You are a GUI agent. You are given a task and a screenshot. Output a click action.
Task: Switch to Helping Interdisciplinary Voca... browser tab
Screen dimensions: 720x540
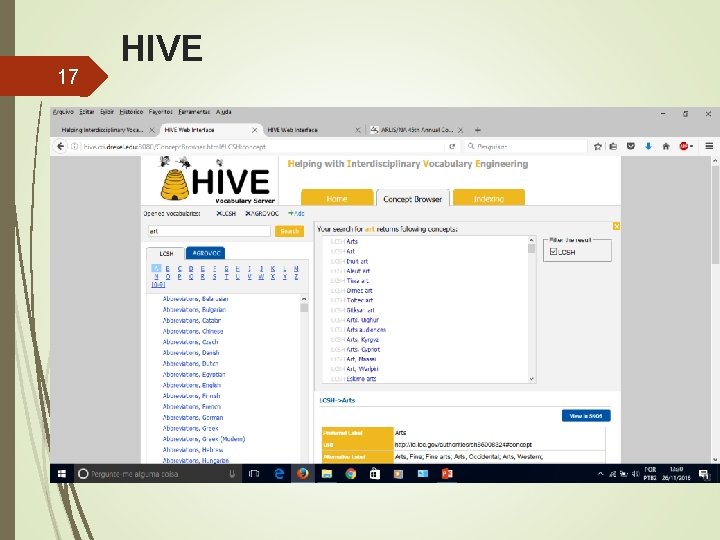coord(102,130)
